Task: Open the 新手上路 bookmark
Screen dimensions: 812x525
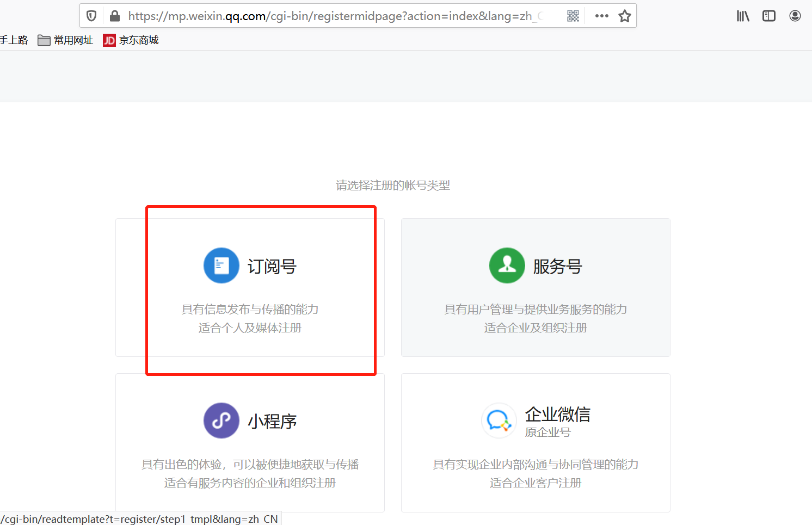Action: tap(14, 40)
